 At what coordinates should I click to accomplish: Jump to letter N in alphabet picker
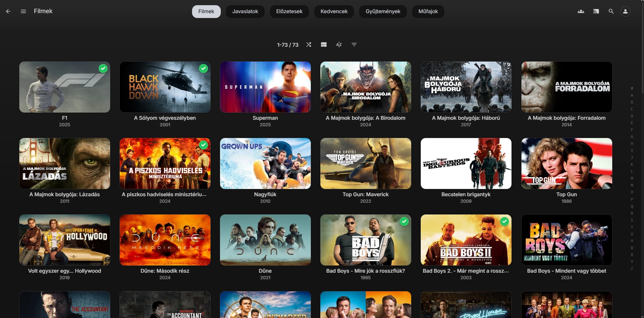coord(632,185)
